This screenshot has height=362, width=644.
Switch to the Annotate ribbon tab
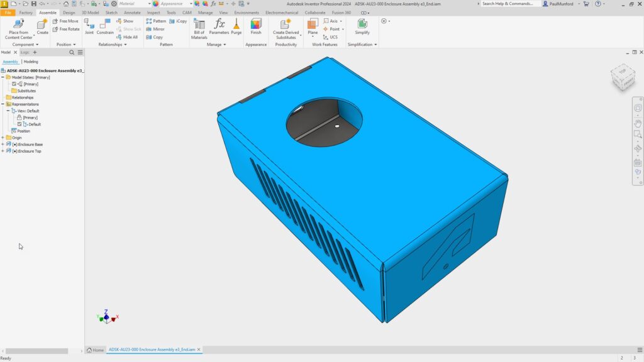point(131,12)
